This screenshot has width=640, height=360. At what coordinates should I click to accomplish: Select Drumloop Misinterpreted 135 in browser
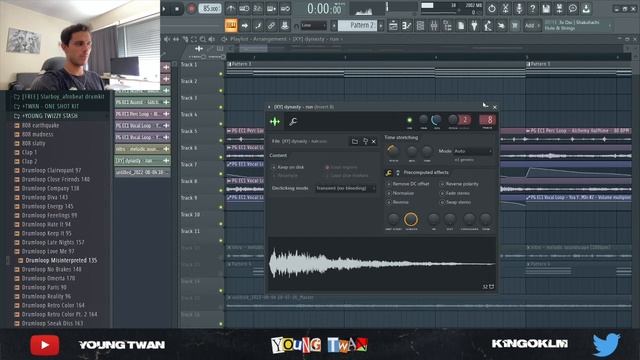click(x=61, y=260)
